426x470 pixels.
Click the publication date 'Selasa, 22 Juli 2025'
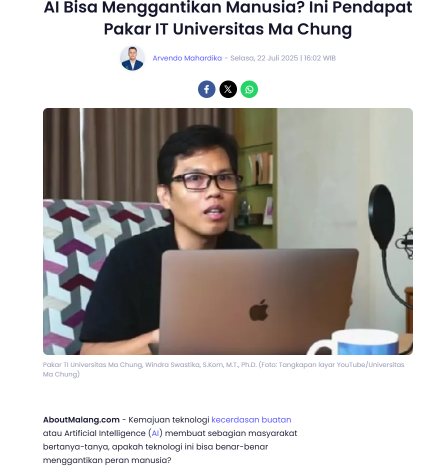[x=264, y=58]
